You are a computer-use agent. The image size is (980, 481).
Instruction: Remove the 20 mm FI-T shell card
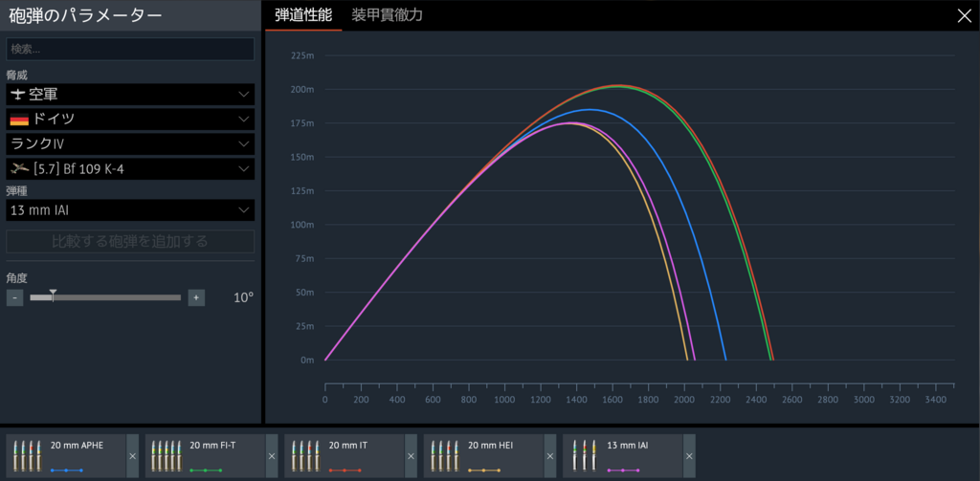point(271,456)
